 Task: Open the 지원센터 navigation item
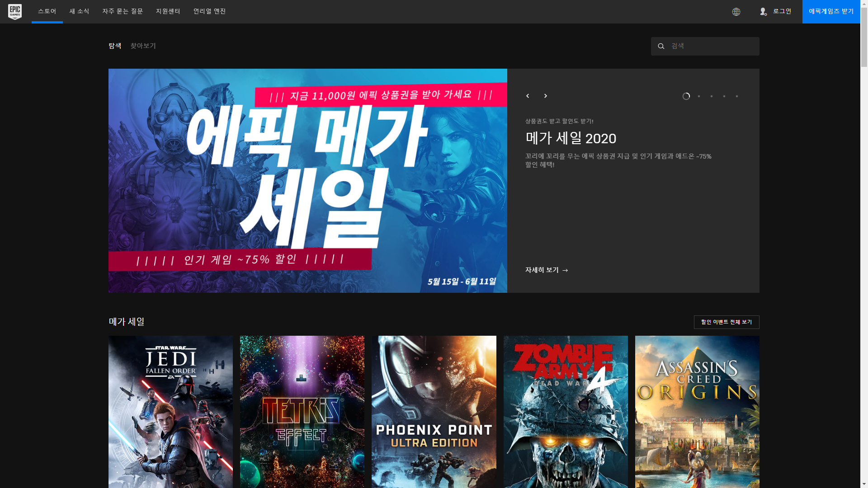[168, 11]
